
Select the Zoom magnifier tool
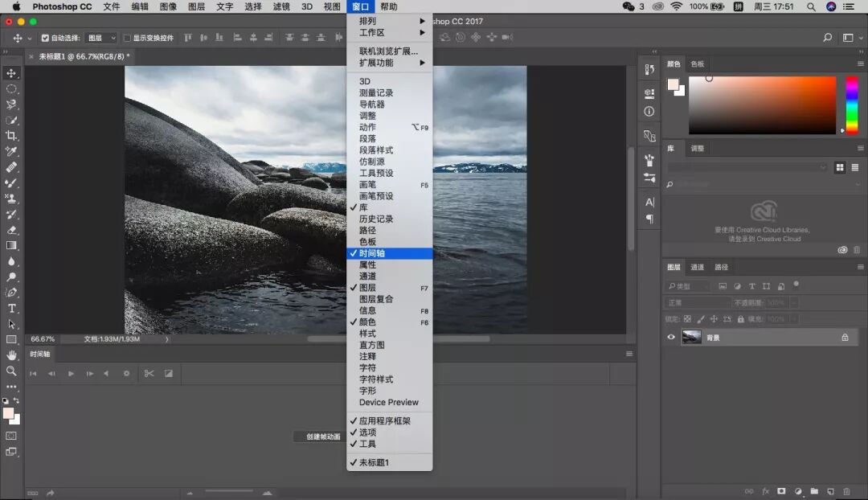coord(11,371)
